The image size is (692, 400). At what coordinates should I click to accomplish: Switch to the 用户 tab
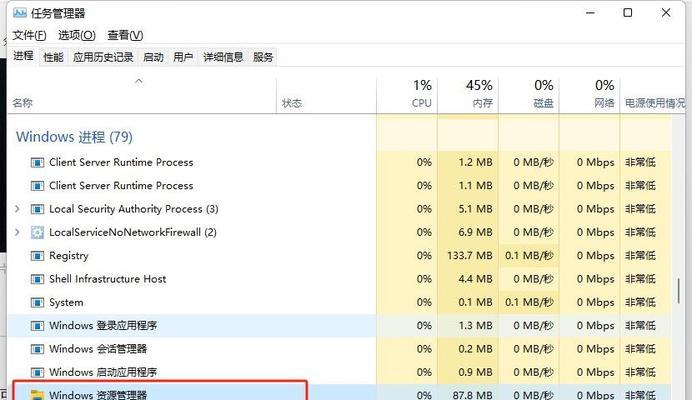183,57
